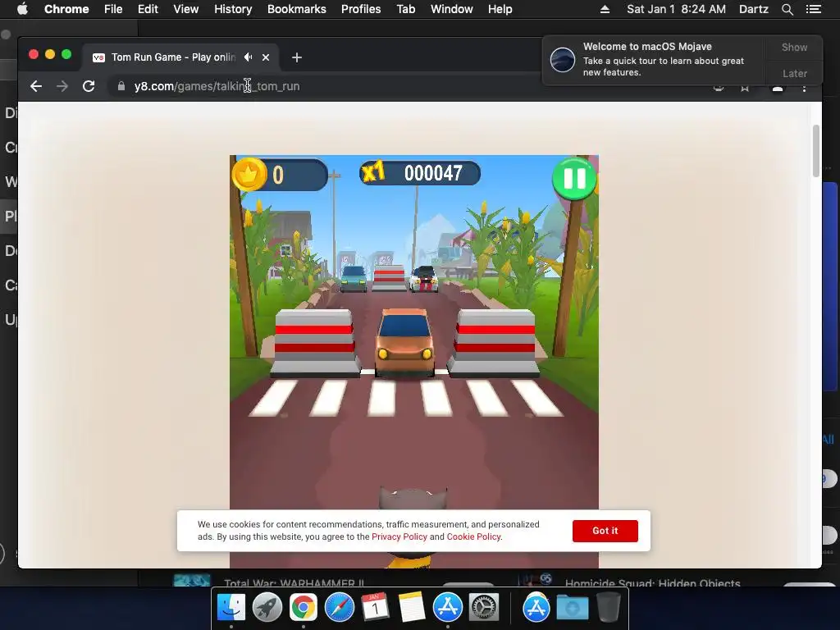This screenshot has height=630, width=840.
Task: Open the second App Store icon in Dock
Action: 536,607
